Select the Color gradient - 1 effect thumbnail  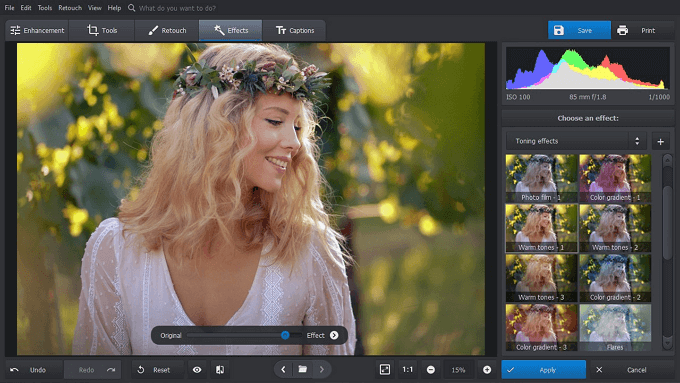[615, 178]
